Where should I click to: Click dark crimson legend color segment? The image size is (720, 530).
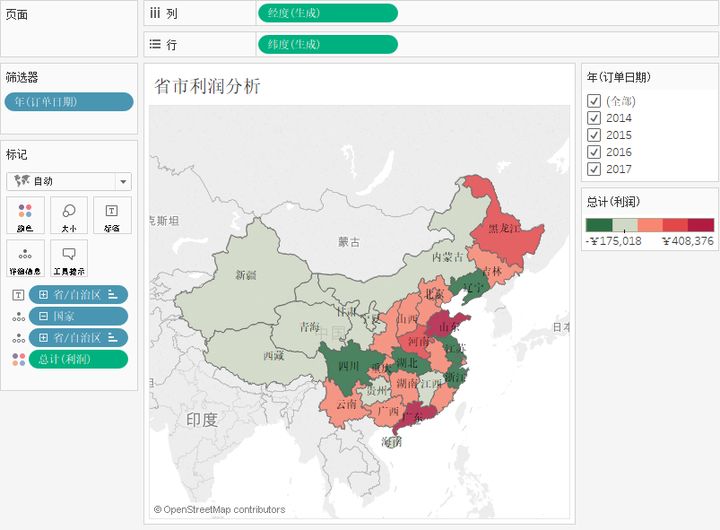[x=701, y=225]
